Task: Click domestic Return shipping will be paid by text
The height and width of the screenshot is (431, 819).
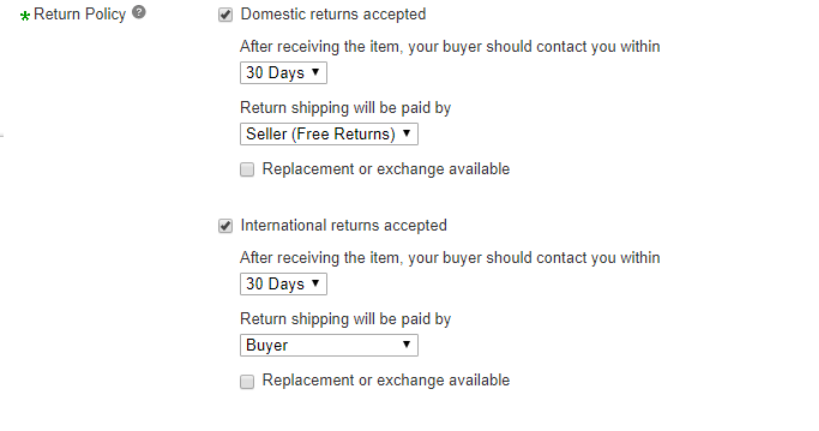Action: pyautogui.click(x=346, y=108)
